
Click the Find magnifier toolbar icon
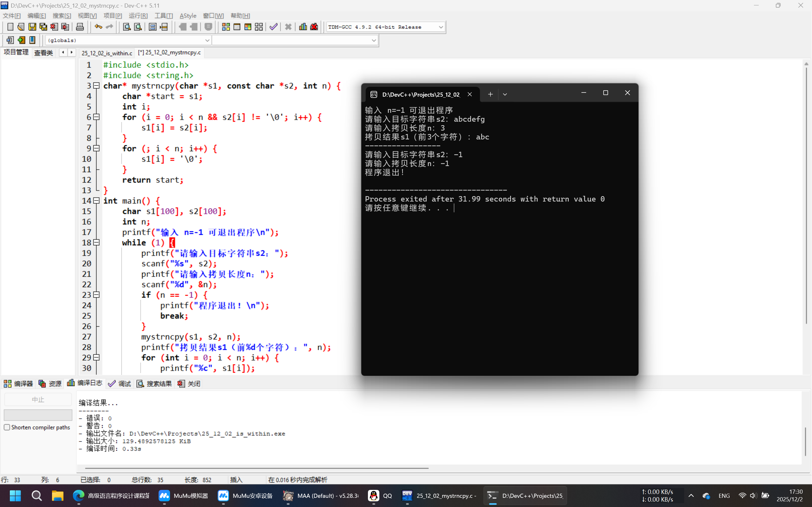[x=127, y=27]
